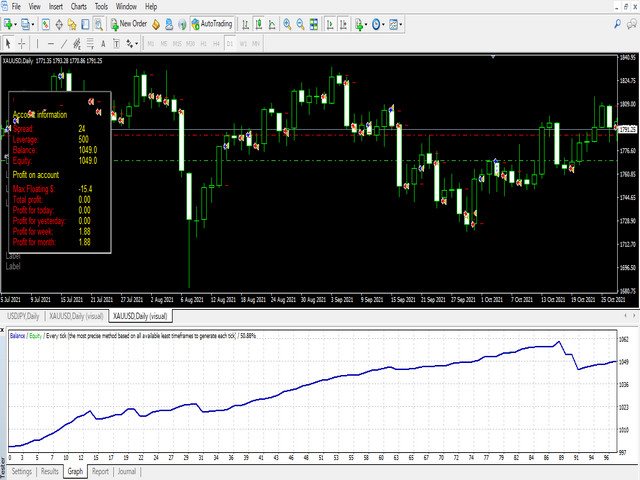Zoom out on the chart
This screenshot has height=480, width=640.
click(x=300, y=24)
